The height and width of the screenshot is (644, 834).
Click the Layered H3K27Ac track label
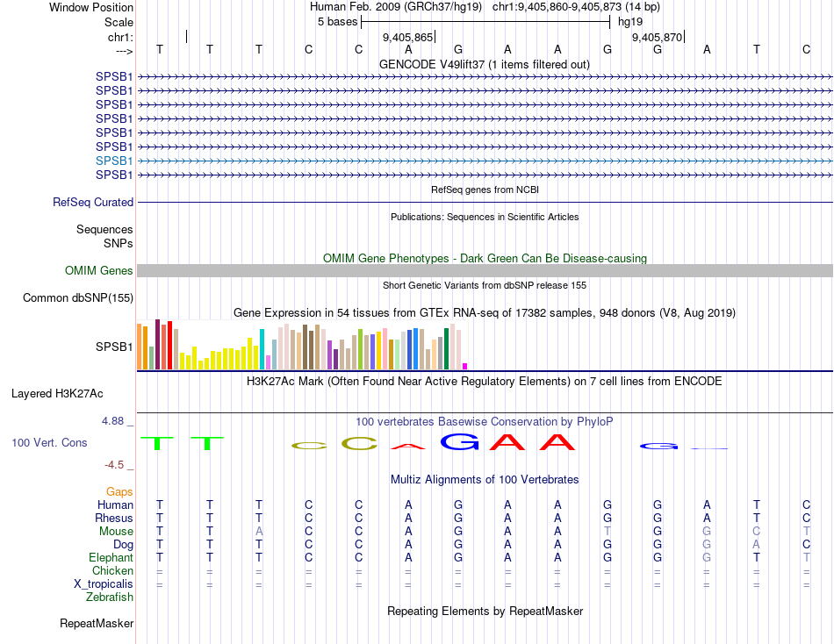57,394
